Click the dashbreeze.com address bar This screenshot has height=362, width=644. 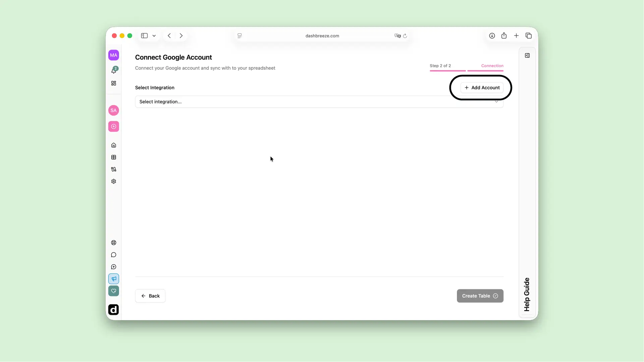322,36
